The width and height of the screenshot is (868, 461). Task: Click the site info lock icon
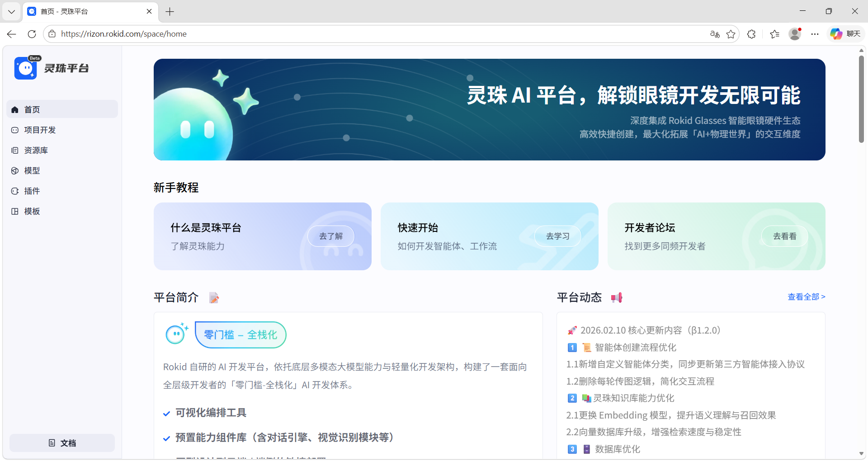[x=52, y=34]
